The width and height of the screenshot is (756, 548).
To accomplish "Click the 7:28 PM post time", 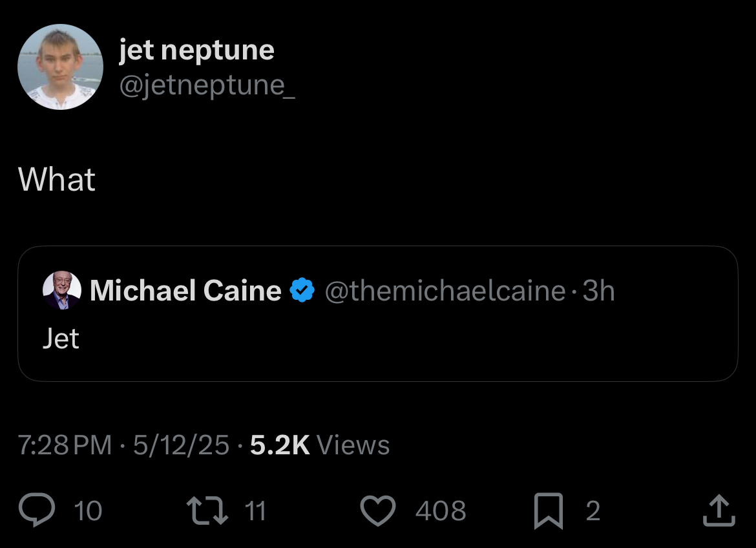I will (65, 445).
